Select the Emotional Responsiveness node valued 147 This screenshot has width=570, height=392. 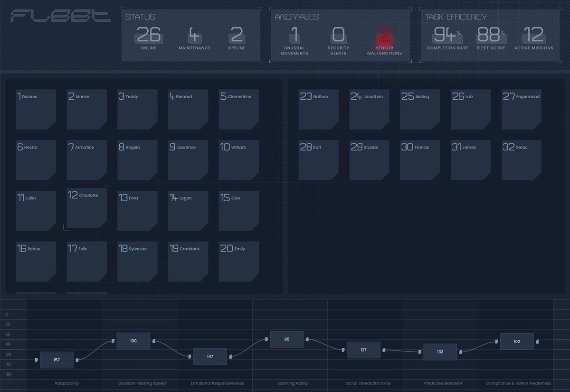pos(210,356)
